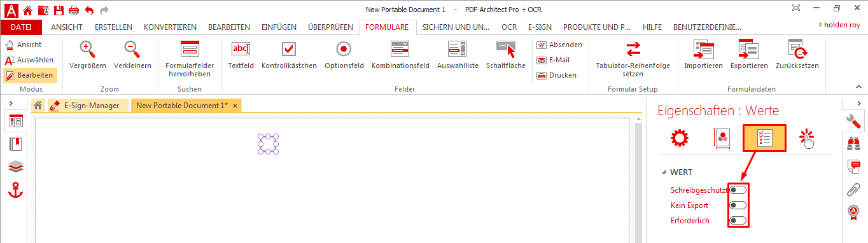This screenshot has height=243, width=868.
Task: Add a Kontrollkästchen checkbox field
Action: [x=289, y=55]
